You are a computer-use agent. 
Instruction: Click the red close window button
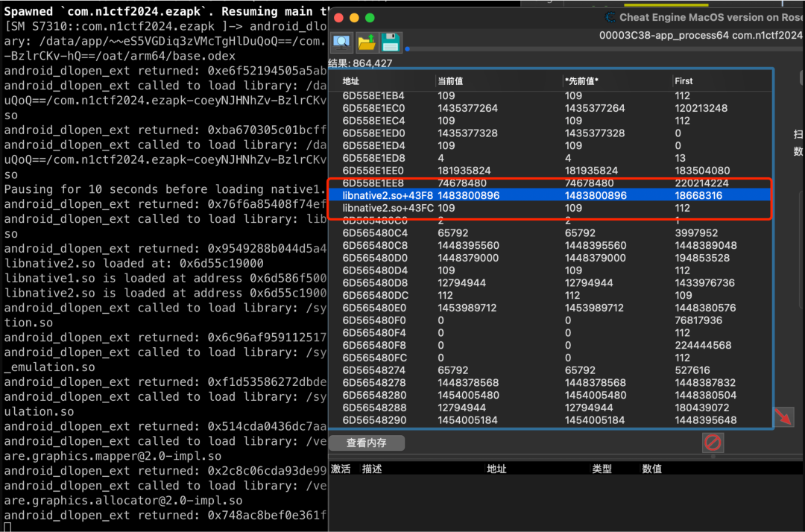(338, 18)
